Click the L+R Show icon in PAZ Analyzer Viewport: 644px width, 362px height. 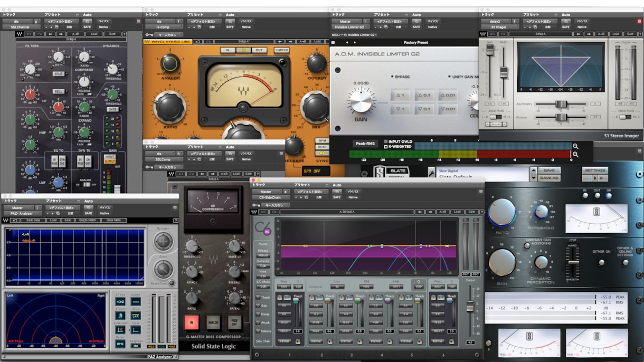136,316
